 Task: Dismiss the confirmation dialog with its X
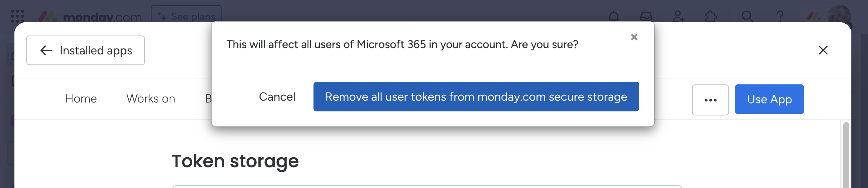tap(634, 37)
